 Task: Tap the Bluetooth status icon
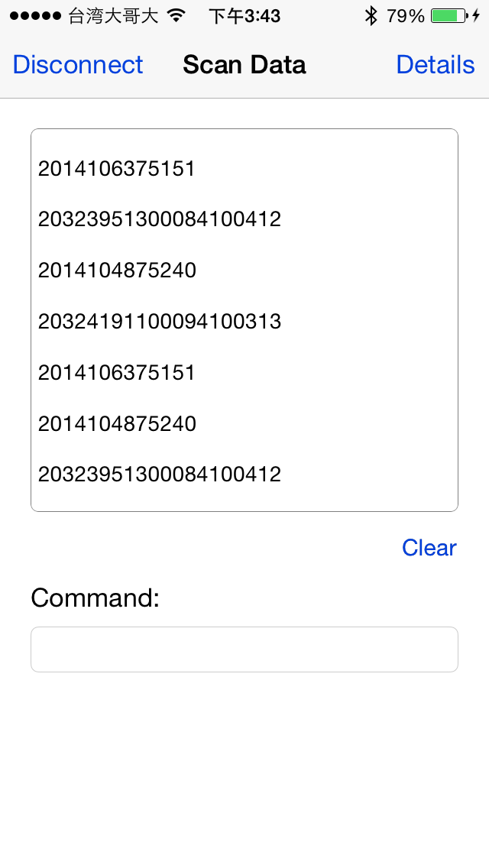coord(371,15)
